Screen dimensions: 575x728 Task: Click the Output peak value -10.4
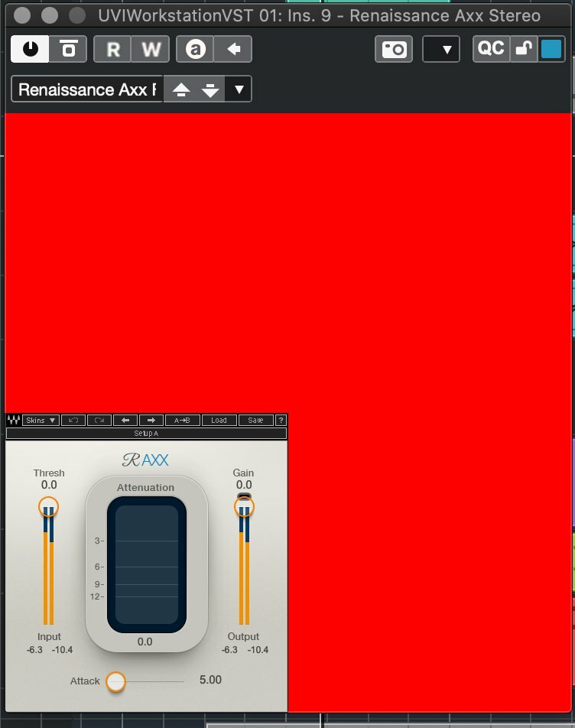(x=258, y=649)
